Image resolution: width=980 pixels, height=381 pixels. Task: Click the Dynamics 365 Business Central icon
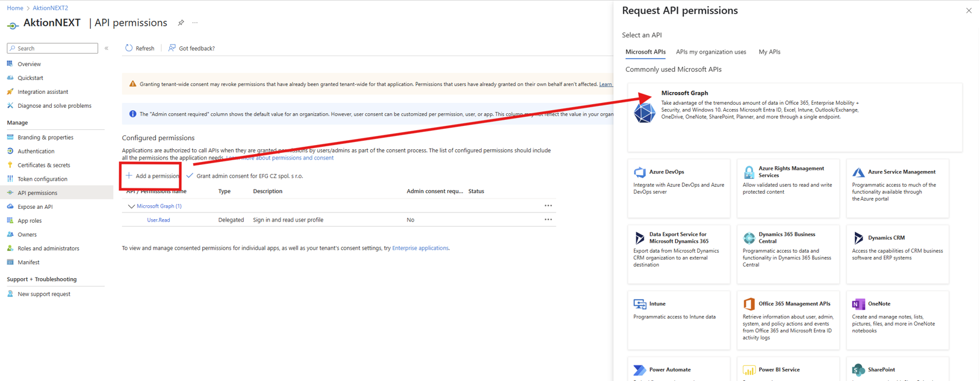click(749, 238)
